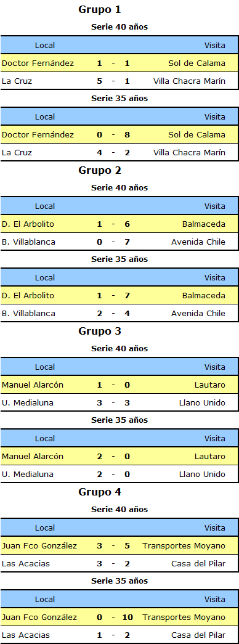Image resolution: width=239 pixels, height=644 pixels.
Task: Click the Grupo 1 heading
Action: pos(99,9)
